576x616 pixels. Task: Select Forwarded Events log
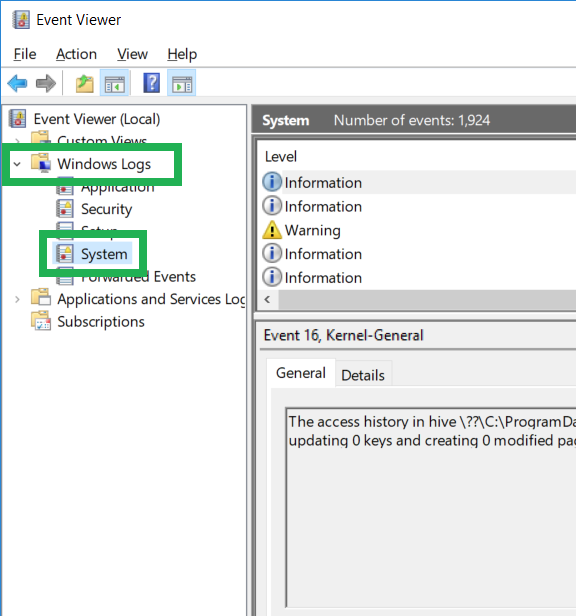point(138,277)
